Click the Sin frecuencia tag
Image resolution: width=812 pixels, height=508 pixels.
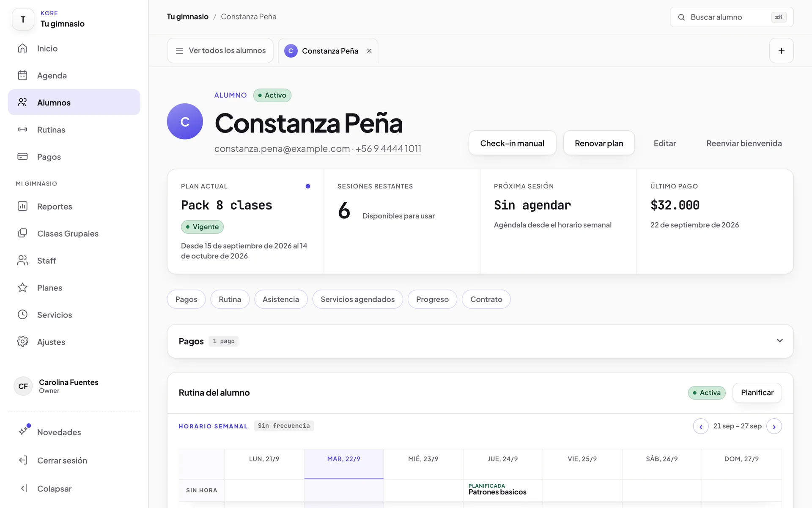pos(284,426)
